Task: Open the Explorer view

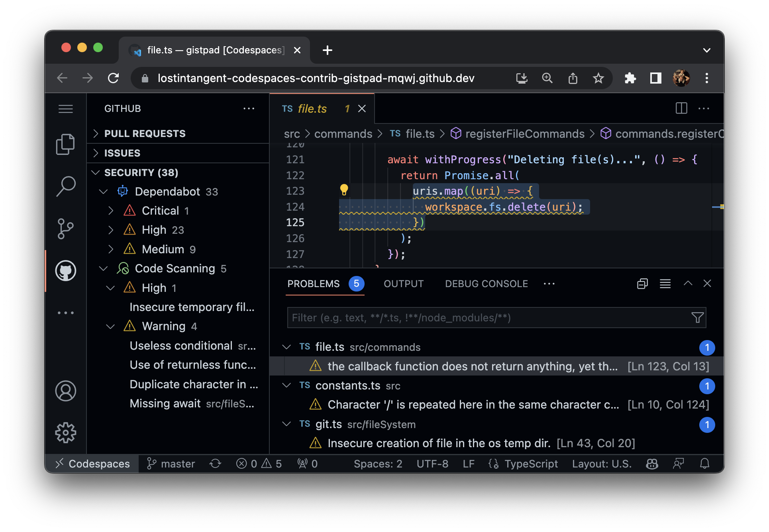Action: tap(66, 144)
